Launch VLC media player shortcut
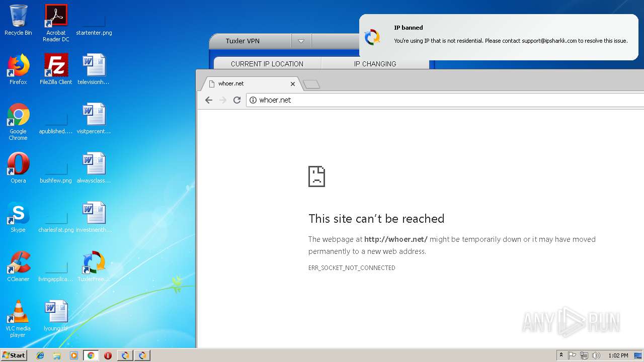This screenshot has width=644, height=362. [x=18, y=319]
